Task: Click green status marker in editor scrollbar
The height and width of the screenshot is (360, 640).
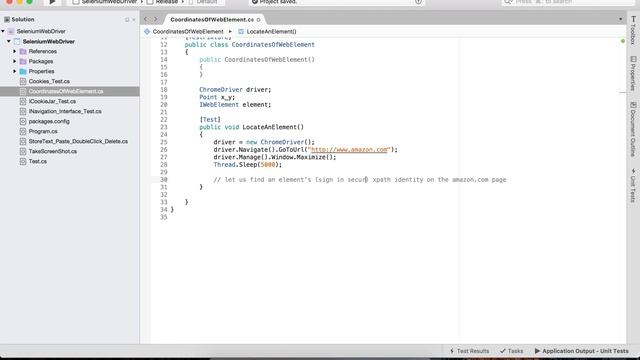Action: click(x=623, y=41)
